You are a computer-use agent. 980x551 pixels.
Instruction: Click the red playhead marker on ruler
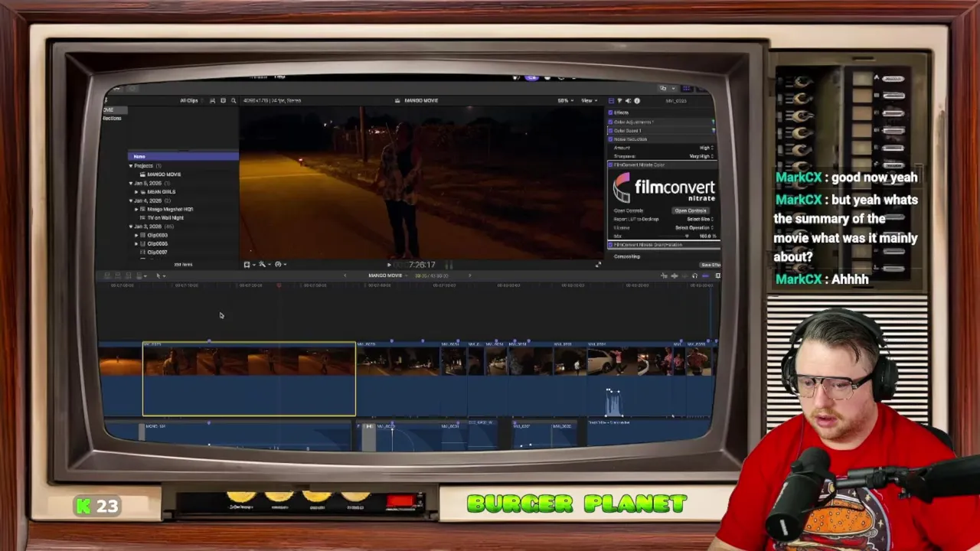(279, 285)
